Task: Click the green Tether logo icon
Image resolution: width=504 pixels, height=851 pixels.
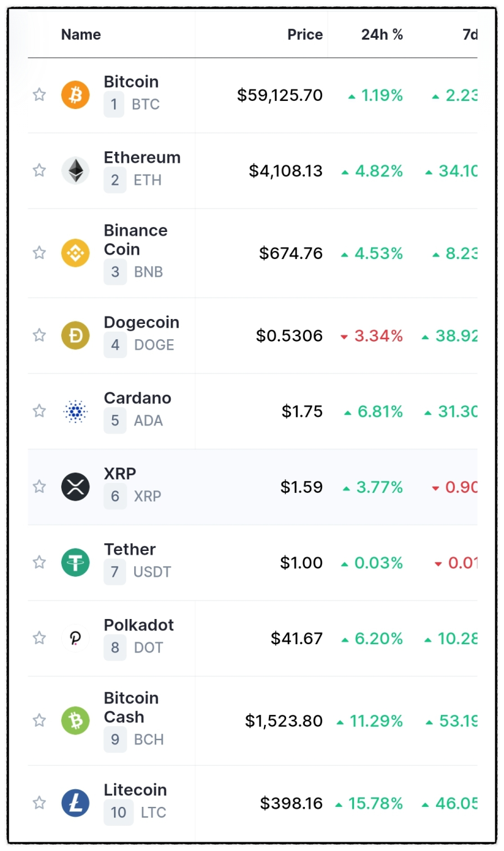Action: tap(76, 562)
